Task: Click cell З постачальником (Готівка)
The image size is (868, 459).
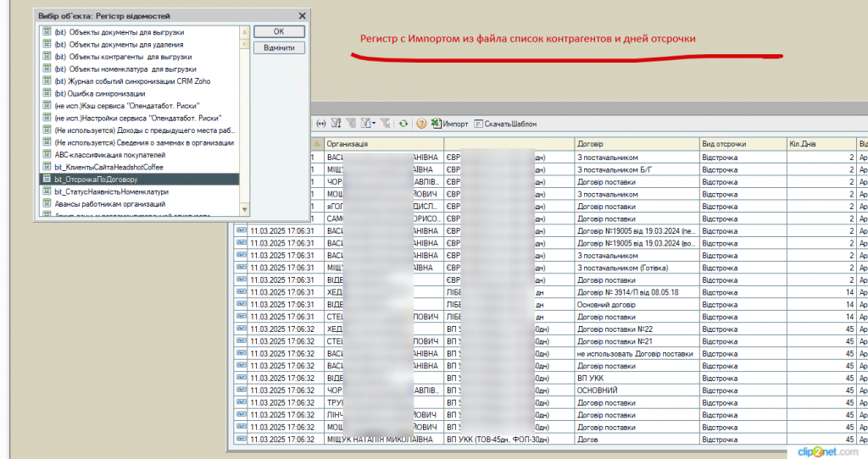Action: (x=637, y=268)
